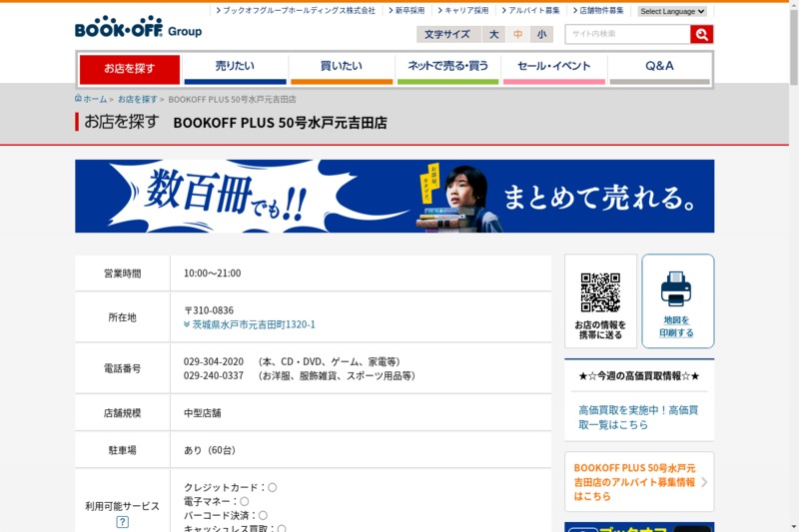Image resolution: width=799 pixels, height=532 pixels.
Task: Click the parking text あり（60台）
Action: point(210,450)
